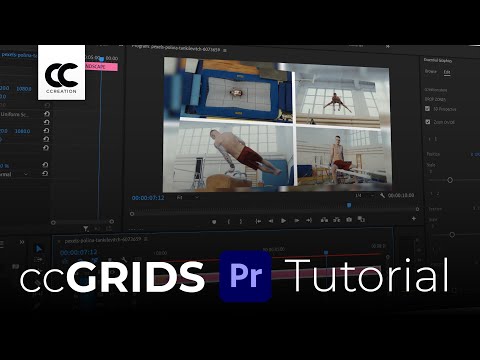This screenshot has width=480, height=360.
Task: Click the Program Monitor playhead marker
Action: (349, 205)
